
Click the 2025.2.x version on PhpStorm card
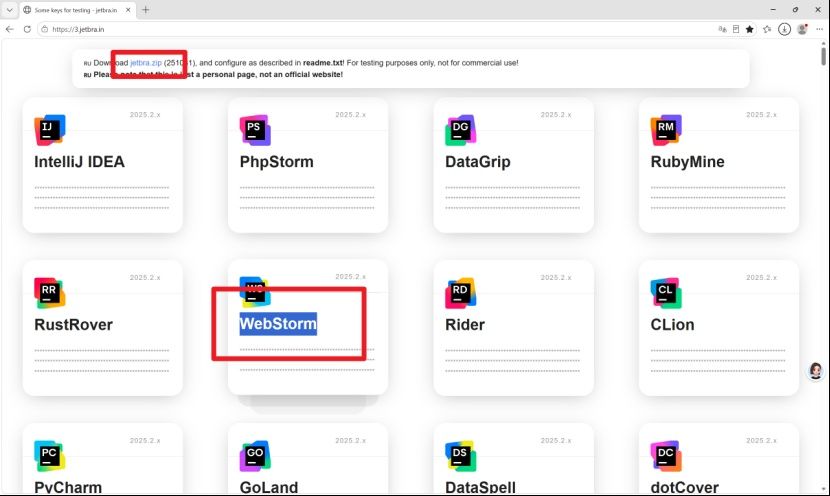350,114
